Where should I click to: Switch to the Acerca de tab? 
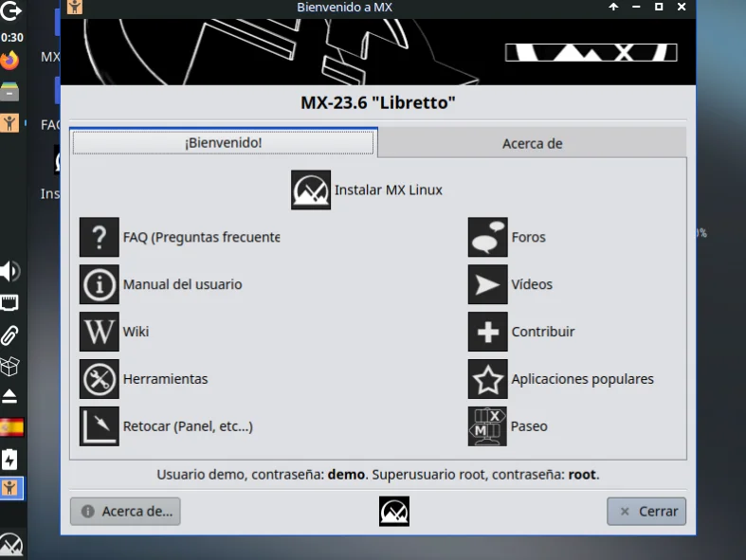point(532,143)
